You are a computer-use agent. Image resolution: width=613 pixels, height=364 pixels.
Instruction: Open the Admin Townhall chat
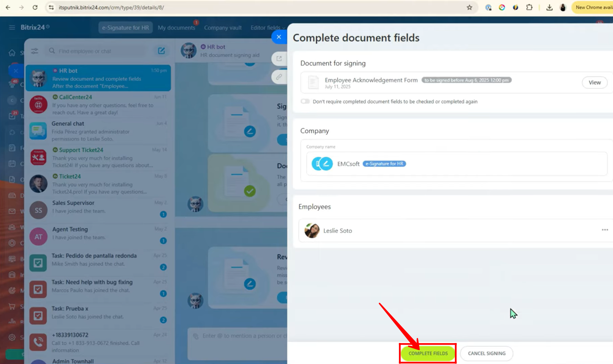(x=98, y=361)
